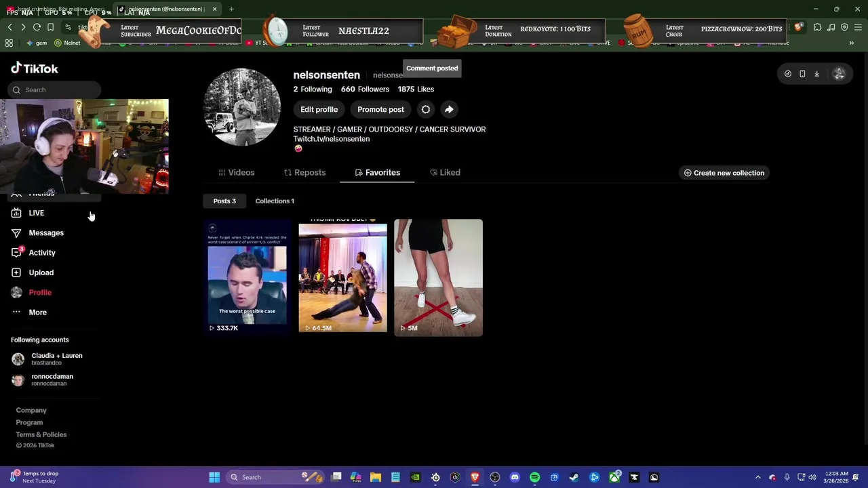Click the browser forward arrow
This screenshot has height=488, width=868.
[23, 27]
